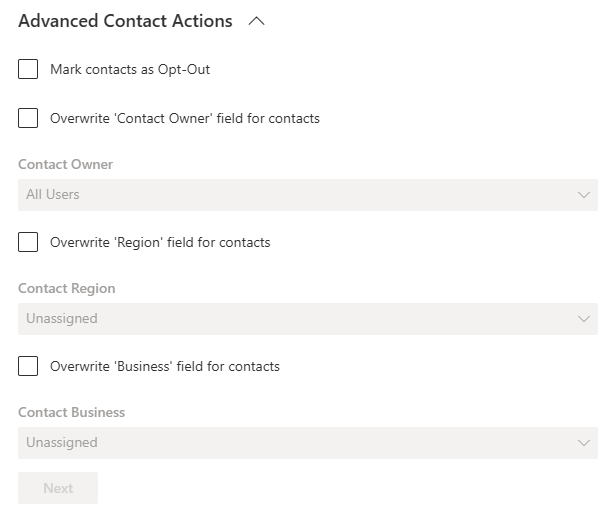Toggle the Overwrite 'Business' field checkbox
Screen dimensions: 608x521
coord(28,366)
